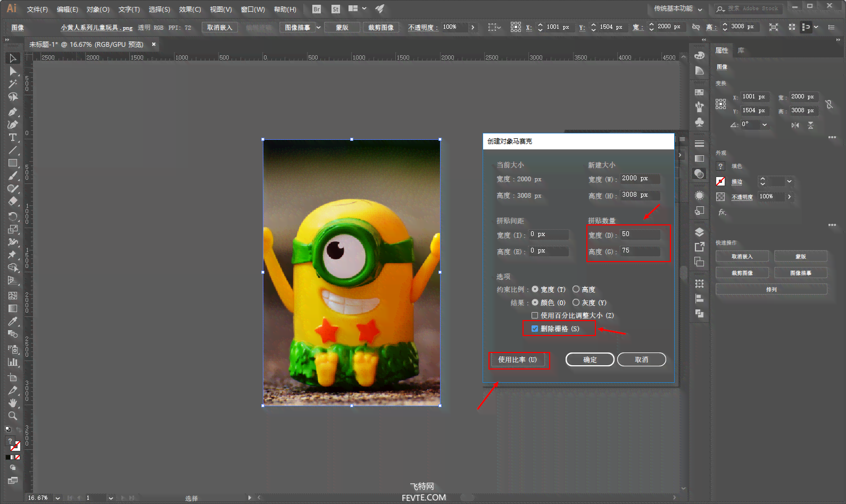The width and height of the screenshot is (846, 504).
Task: Click stroke swatch beside 描边
Action: click(720, 181)
